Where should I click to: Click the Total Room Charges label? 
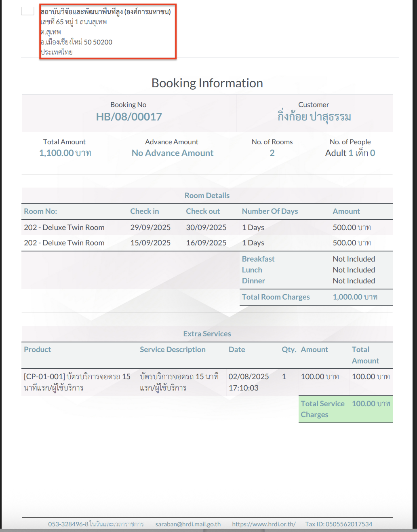(x=276, y=297)
